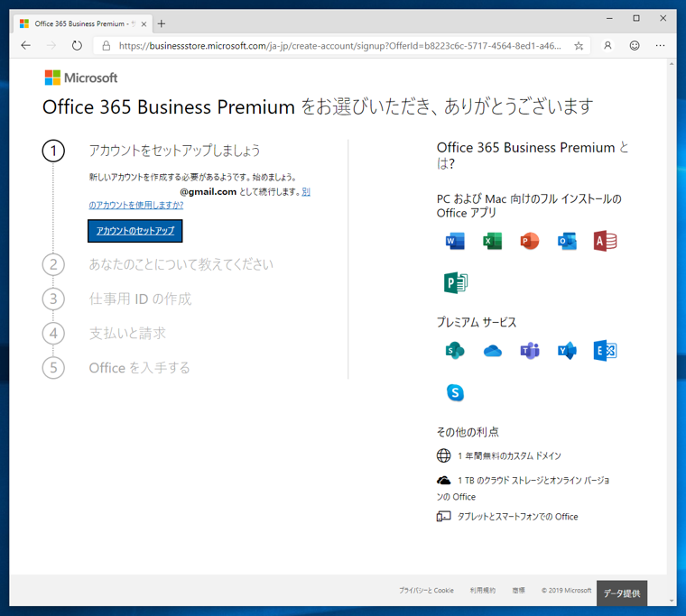Click the Yammer service icon
Screen dimensions: 686x616
[x=567, y=351]
